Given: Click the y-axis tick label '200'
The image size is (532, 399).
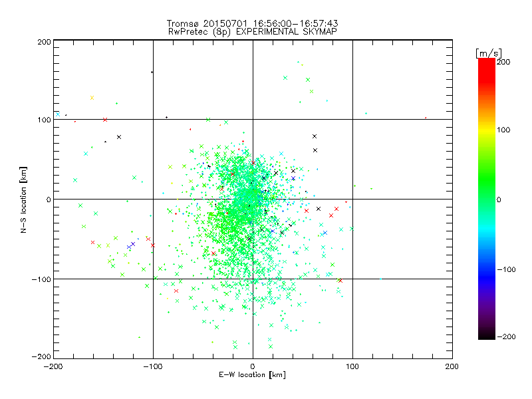Looking at the screenshot, I should click(x=44, y=43).
